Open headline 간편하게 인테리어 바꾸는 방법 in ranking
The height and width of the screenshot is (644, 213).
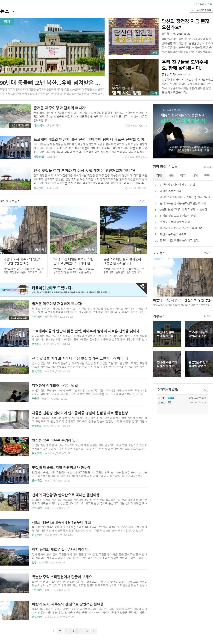tap(177, 185)
